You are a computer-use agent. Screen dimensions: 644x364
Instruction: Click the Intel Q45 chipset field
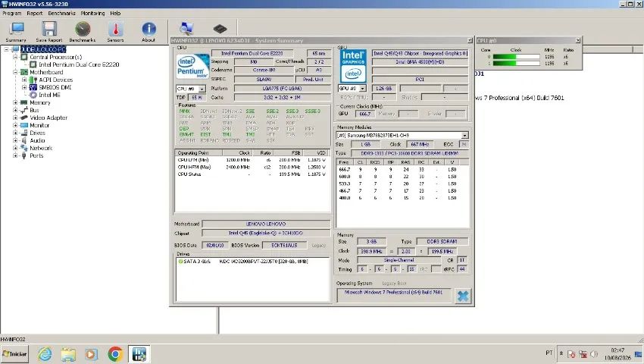tap(266, 234)
